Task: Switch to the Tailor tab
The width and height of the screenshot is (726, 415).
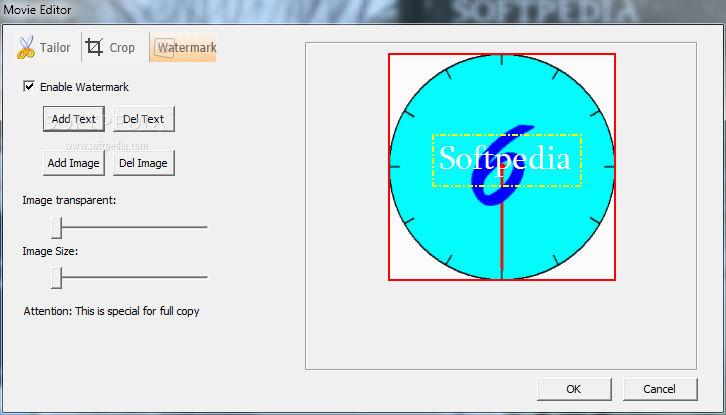Action: pos(44,47)
